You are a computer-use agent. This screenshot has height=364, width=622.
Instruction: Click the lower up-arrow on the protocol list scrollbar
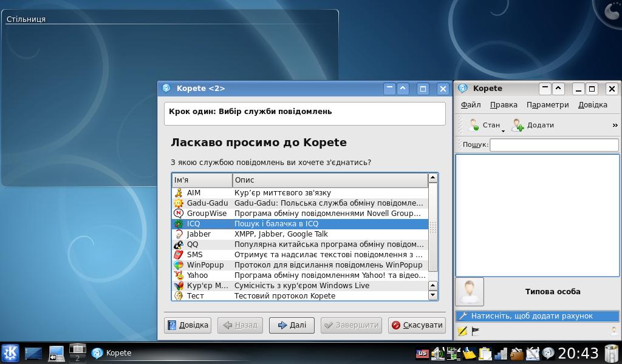pyautogui.click(x=432, y=286)
